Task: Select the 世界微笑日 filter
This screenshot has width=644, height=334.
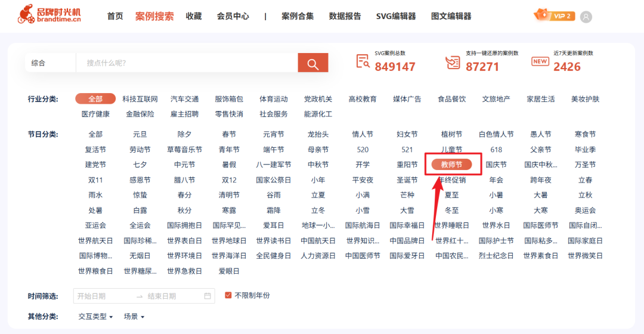Action: click(x=586, y=256)
